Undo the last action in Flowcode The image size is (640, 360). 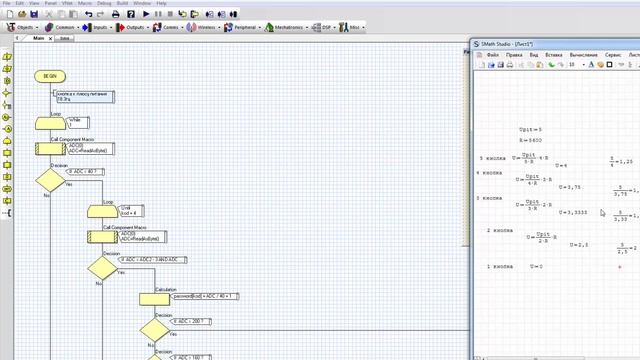[89, 14]
